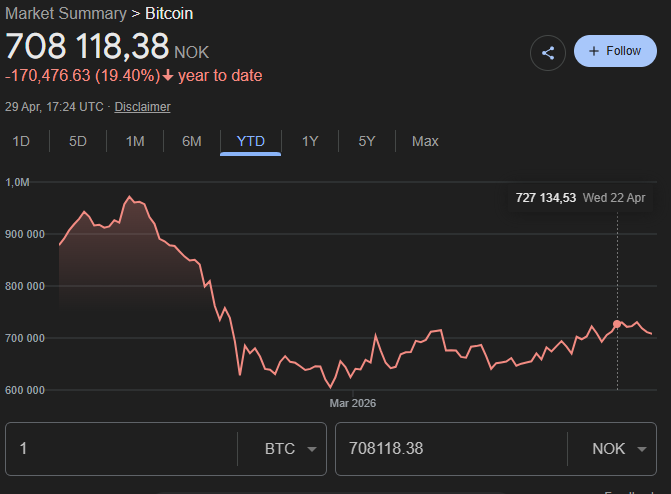Click the share icon button
Viewport: 671px width, 494px height.
[548, 53]
